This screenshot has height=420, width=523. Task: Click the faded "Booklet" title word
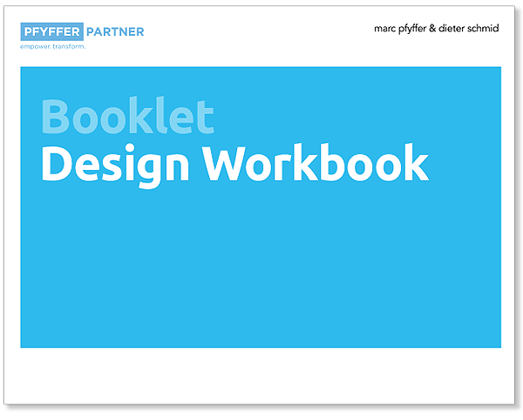point(126,118)
